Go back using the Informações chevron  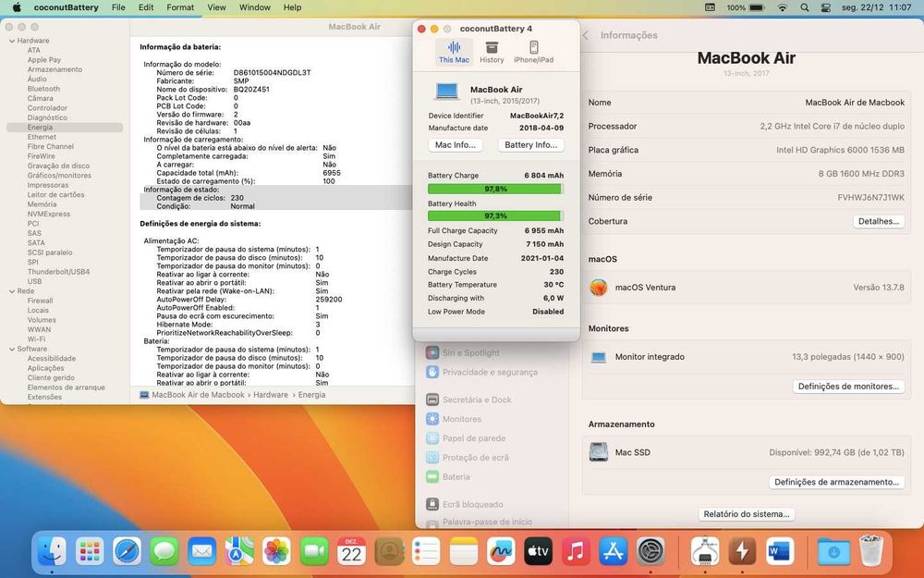coord(586,35)
